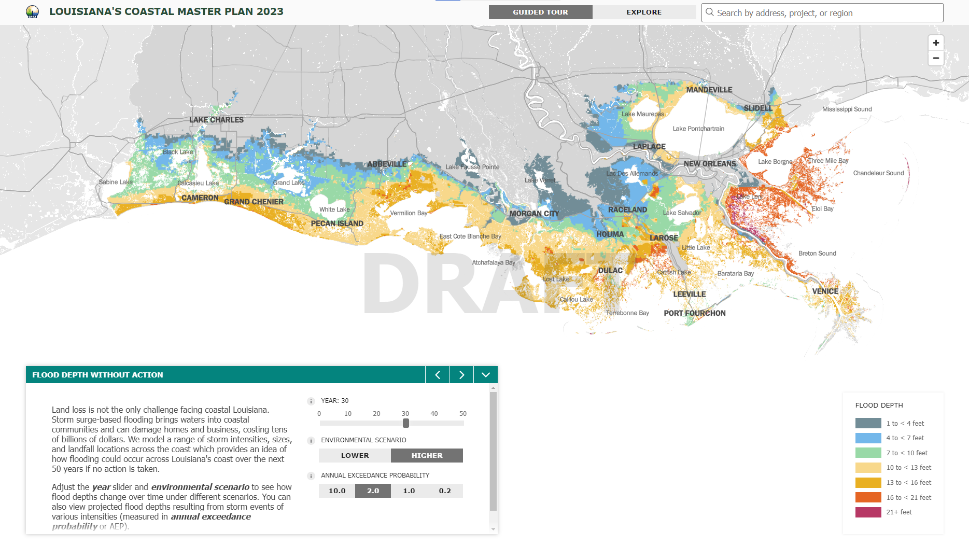969x560 pixels.
Task: Open the info tooltip next to YEAR
Action: click(311, 401)
